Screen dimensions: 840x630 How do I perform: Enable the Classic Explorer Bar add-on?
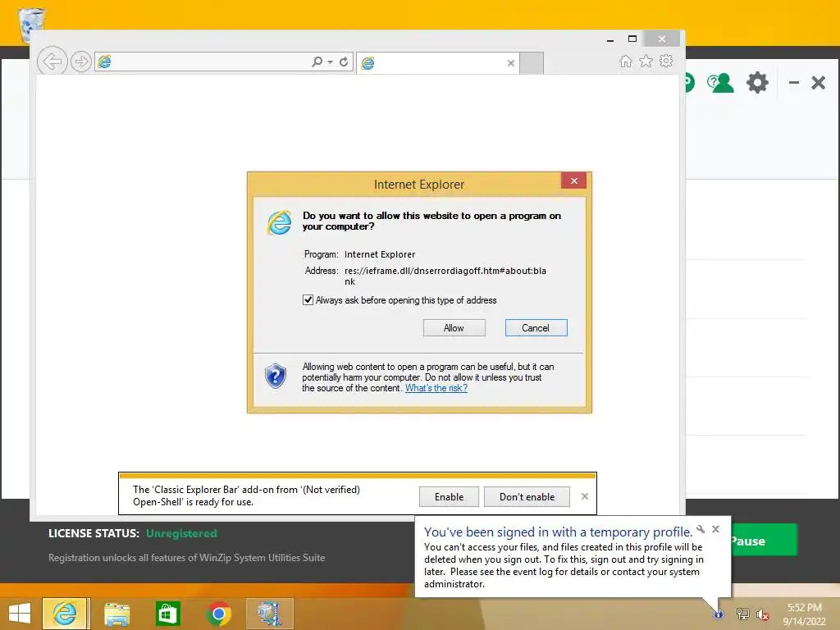tap(449, 496)
